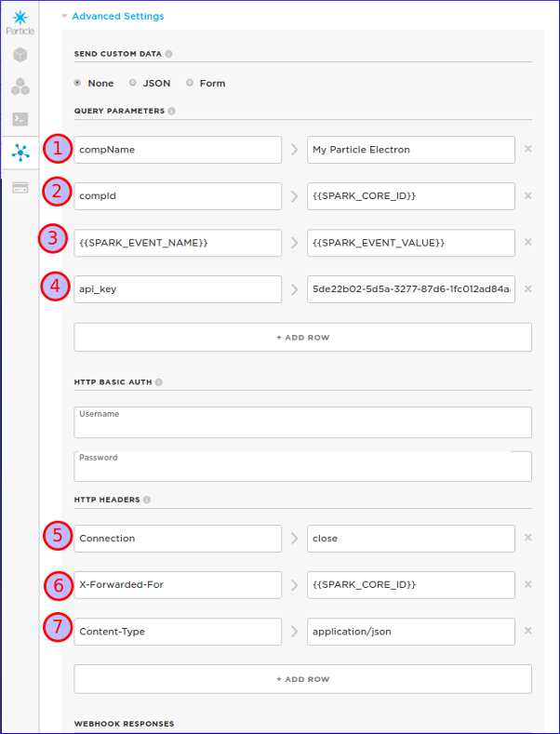Click the X-Forwarded-For header name field
560x734 pixels.
(x=178, y=584)
